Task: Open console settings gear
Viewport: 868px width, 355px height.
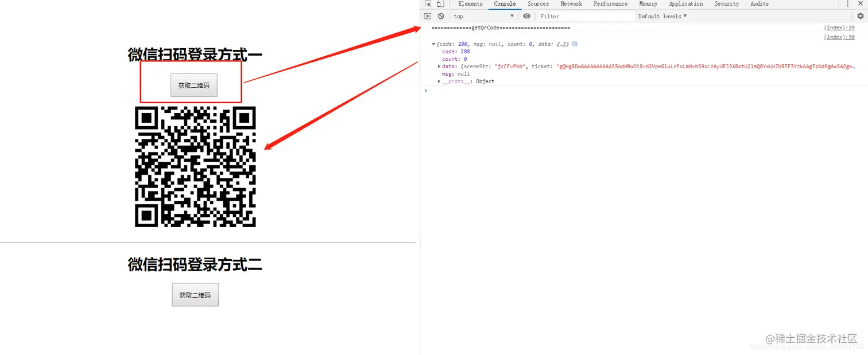Action: 860,16
